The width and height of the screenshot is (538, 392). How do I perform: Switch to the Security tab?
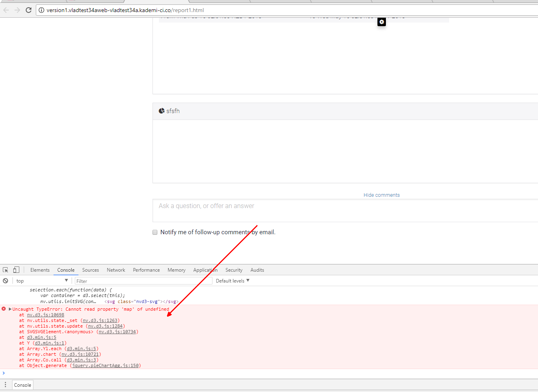[x=234, y=270]
